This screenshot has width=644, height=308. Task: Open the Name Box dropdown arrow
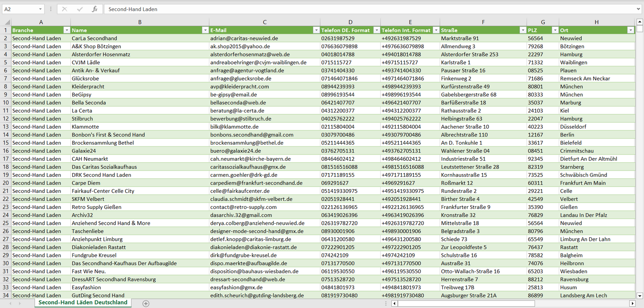[x=40, y=9]
